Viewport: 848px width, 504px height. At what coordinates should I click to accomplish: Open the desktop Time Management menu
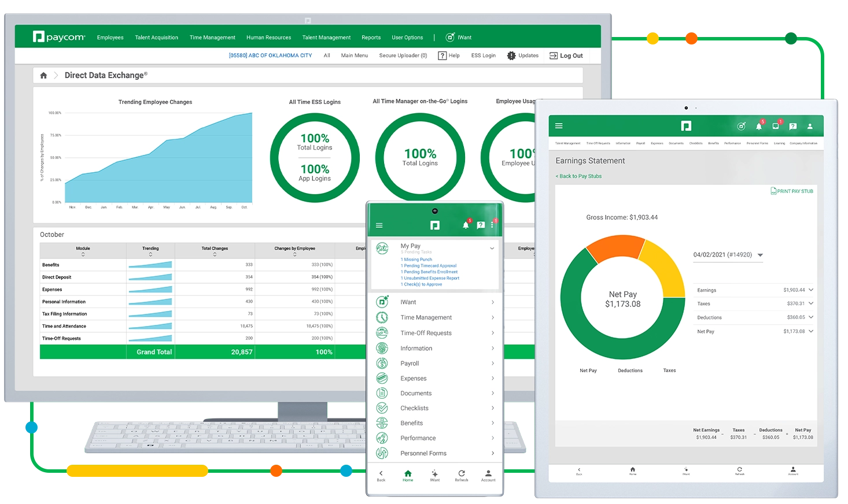click(x=212, y=38)
